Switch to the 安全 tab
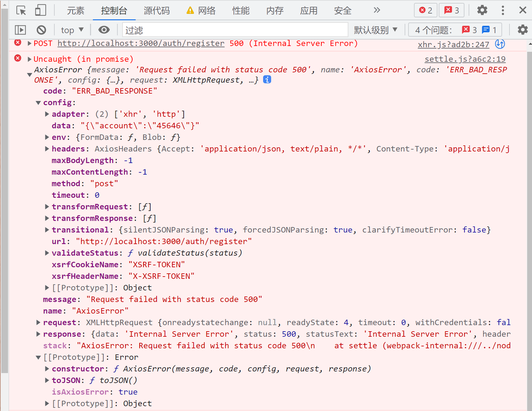This screenshot has width=532, height=411. tap(343, 11)
